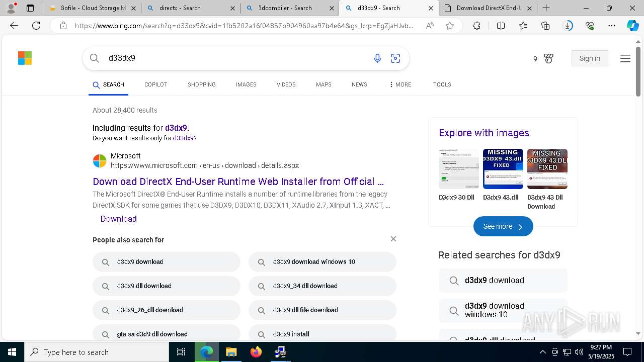Image resolution: width=644 pixels, height=362 pixels.
Task: Add this page to favorites star
Action: (450, 26)
